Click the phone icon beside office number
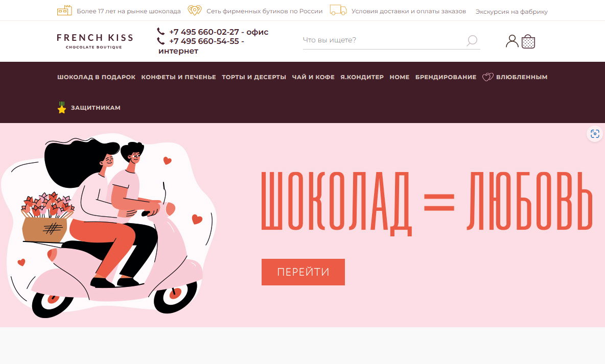Screen dimensions: 605x364 pos(161,32)
